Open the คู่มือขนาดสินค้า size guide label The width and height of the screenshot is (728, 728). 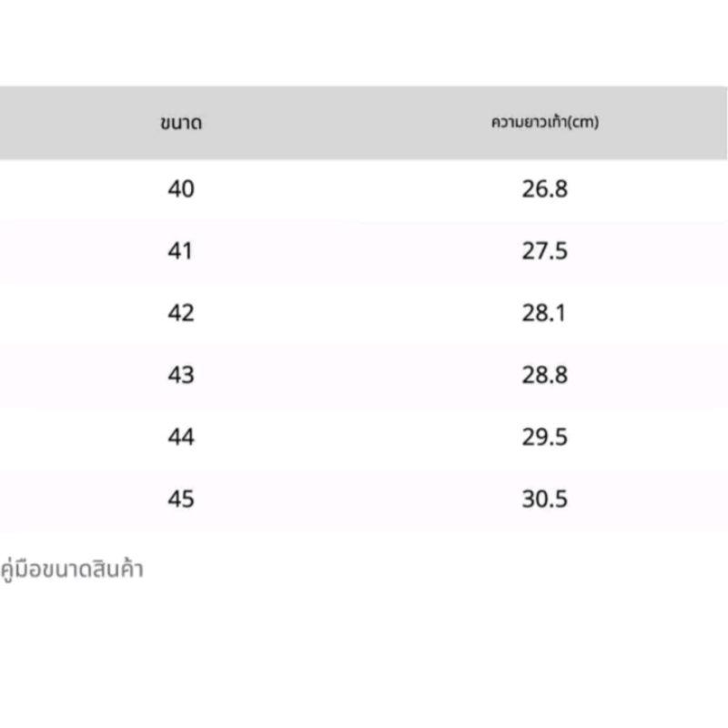point(73,571)
